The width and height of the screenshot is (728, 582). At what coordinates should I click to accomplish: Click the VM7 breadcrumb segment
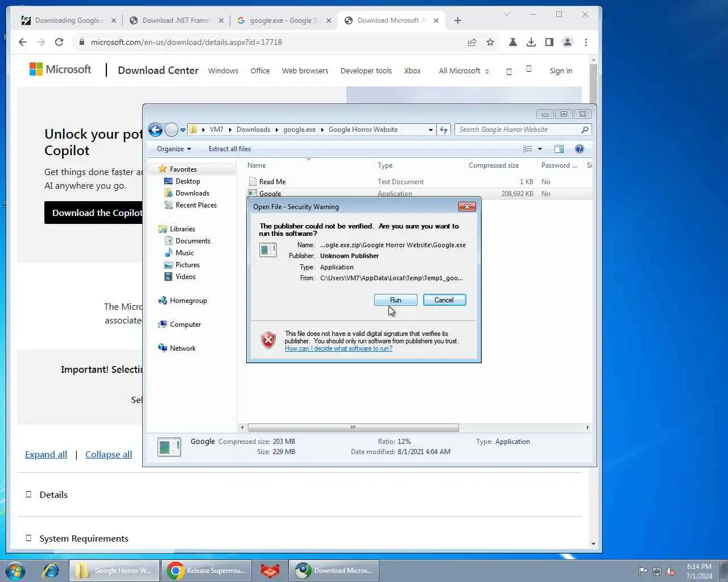pos(216,130)
